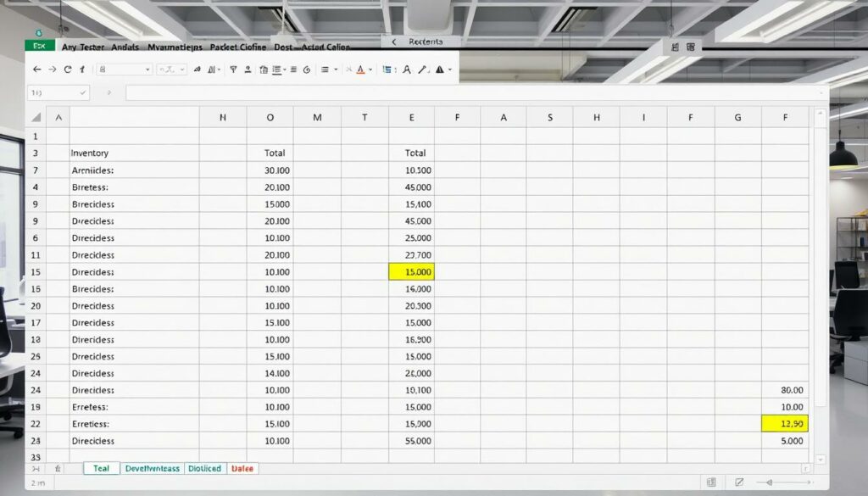Image resolution: width=868 pixels, height=496 pixels.
Task: Click the forward arrow in the toolbar
Action: pyautogui.click(x=52, y=70)
